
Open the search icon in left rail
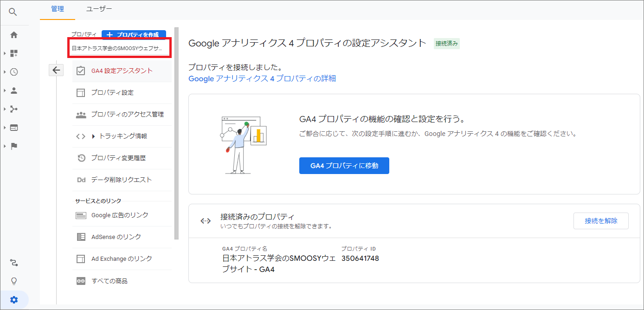(x=13, y=12)
